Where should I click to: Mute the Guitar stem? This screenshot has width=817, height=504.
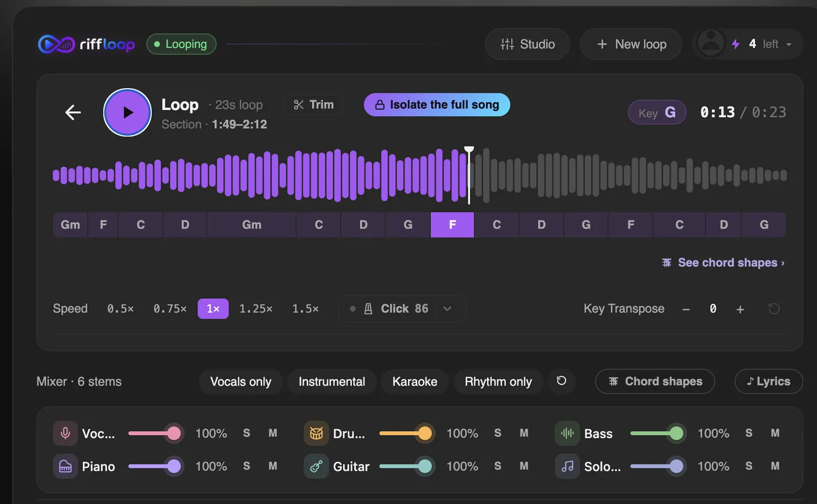(x=523, y=466)
